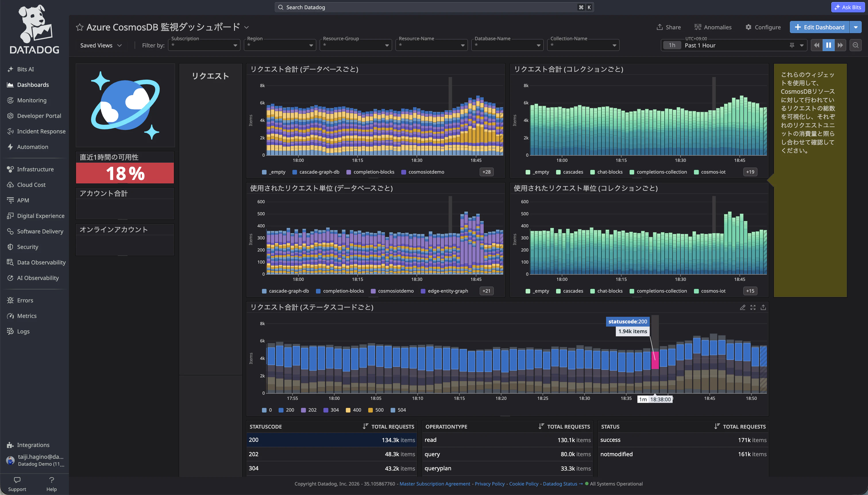Star the Azure CosmosDB dashboard as favorite
The width and height of the screenshot is (868, 495).
point(80,27)
